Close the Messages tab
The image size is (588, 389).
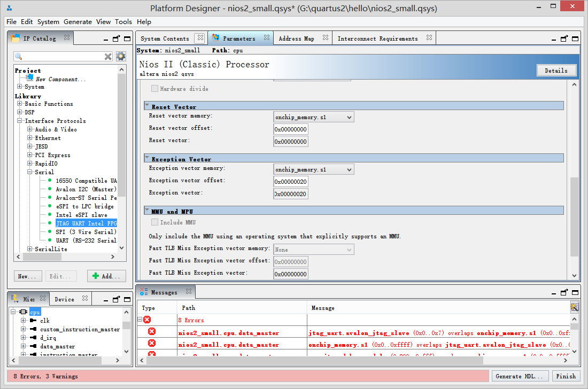coord(189,291)
